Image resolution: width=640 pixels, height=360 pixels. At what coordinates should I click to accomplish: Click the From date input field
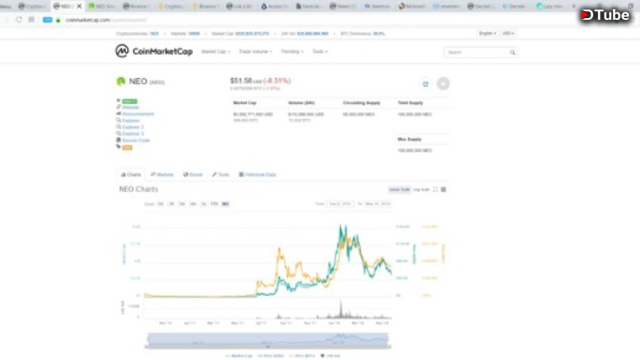[340, 204]
